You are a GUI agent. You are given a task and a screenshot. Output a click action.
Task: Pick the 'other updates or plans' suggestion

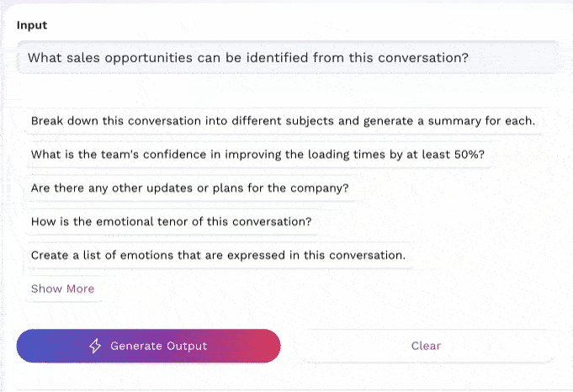pos(189,188)
